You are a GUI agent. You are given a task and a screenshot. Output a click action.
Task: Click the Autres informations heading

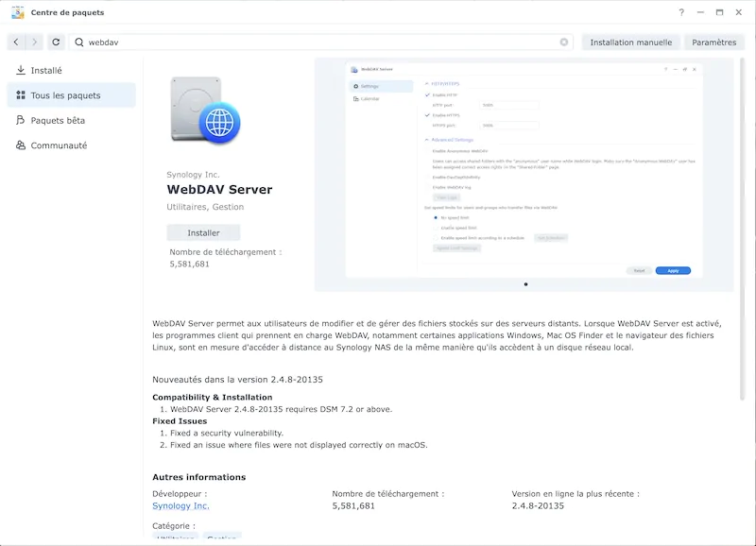(199, 477)
